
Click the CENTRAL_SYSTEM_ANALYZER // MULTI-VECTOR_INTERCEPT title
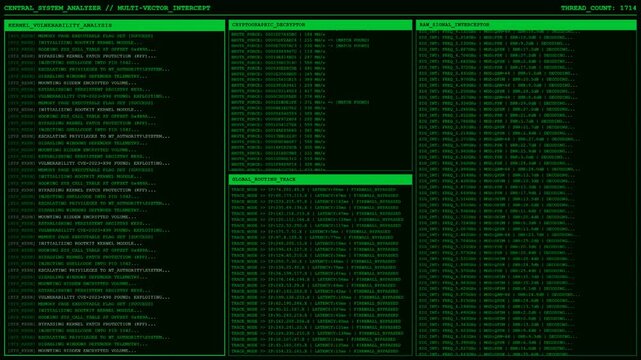(107, 8)
